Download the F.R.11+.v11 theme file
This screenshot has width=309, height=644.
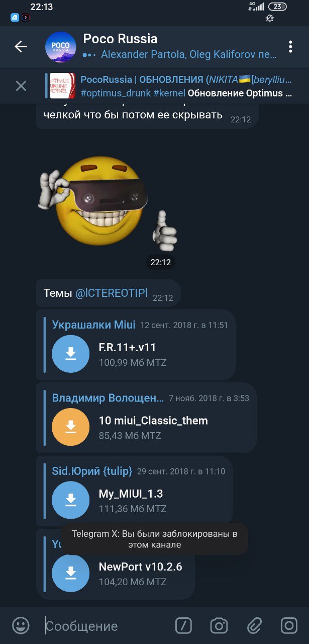coord(71,354)
